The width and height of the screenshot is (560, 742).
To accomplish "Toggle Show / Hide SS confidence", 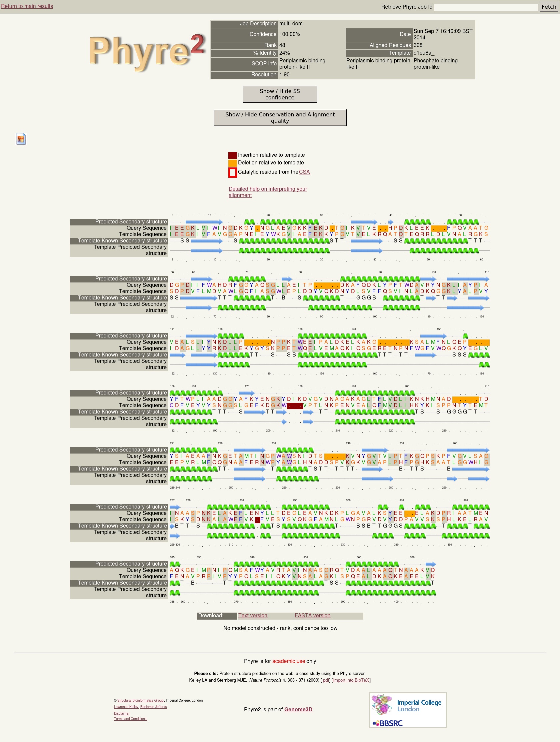I will [280, 94].
